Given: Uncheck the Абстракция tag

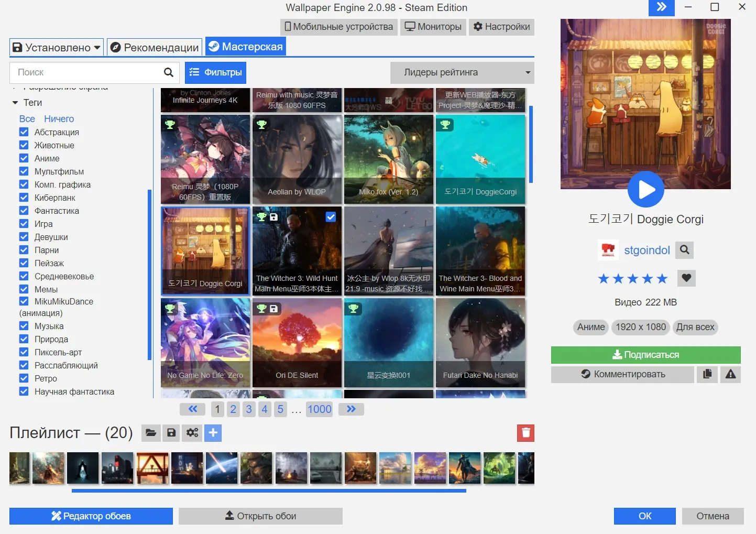Looking at the screenshot, I should tap(24, 132).
